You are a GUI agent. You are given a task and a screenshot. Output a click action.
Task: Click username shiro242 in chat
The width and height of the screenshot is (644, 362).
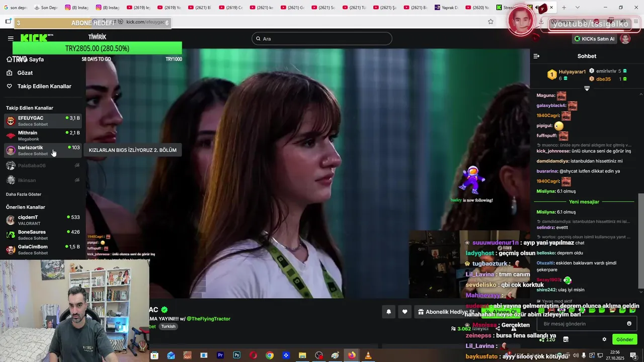coord(546,290)
